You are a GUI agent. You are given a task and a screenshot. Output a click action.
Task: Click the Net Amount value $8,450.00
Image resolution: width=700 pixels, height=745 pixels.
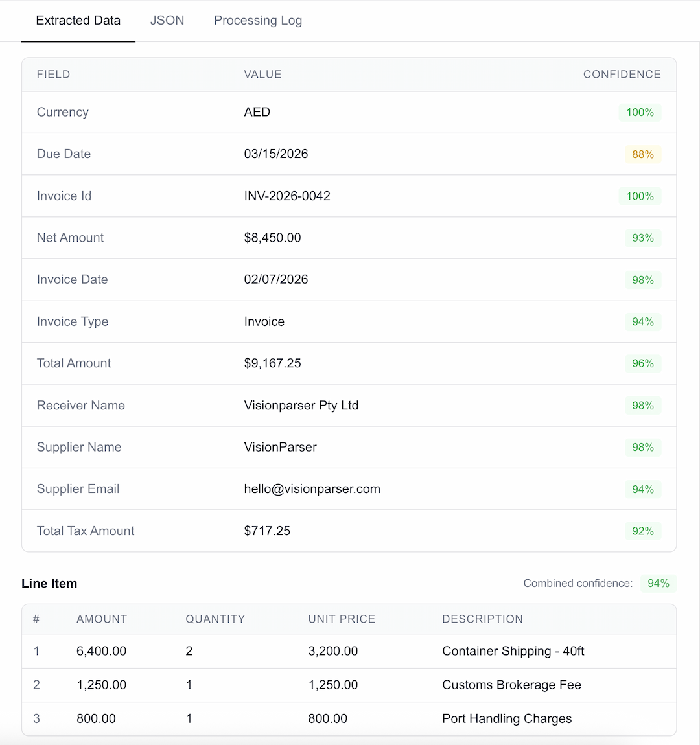click(x=272, y=238)
